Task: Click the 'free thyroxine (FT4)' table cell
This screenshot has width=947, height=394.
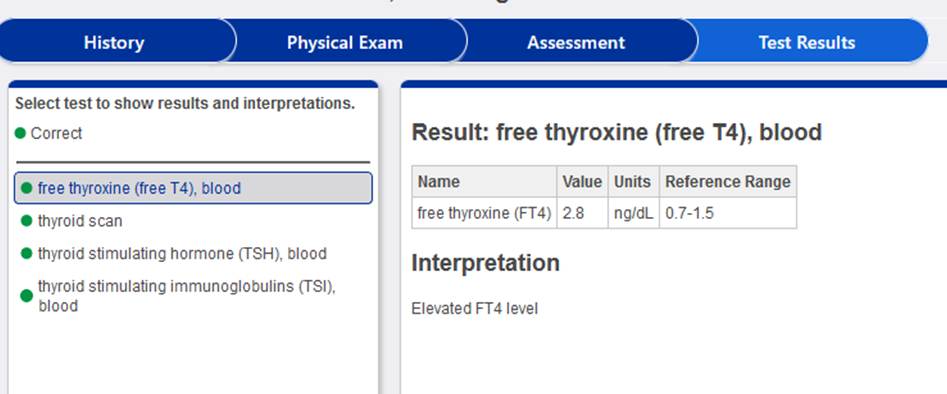Action: (x=484, y=213)
